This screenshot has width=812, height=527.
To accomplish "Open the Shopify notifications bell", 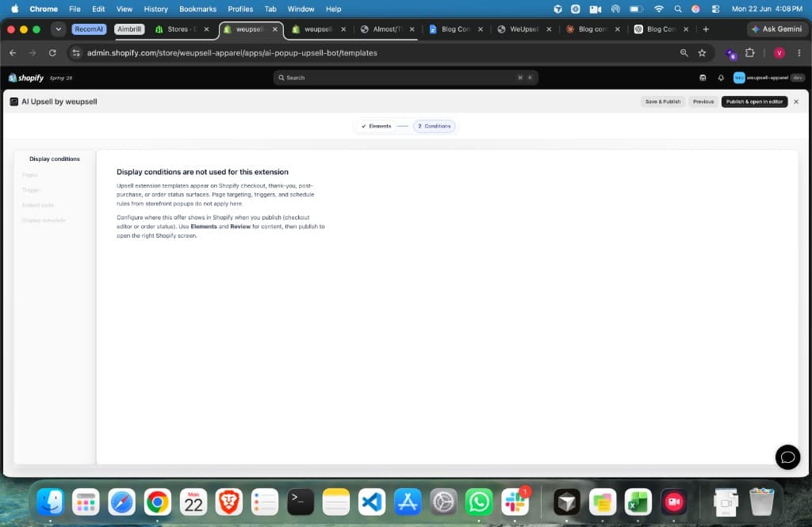I will pyautogui.click(x=721, y=78).
